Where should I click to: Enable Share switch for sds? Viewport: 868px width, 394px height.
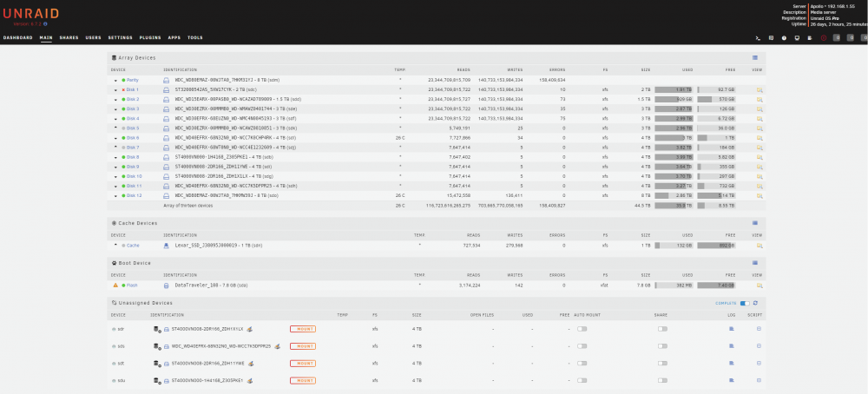point(662,346)
